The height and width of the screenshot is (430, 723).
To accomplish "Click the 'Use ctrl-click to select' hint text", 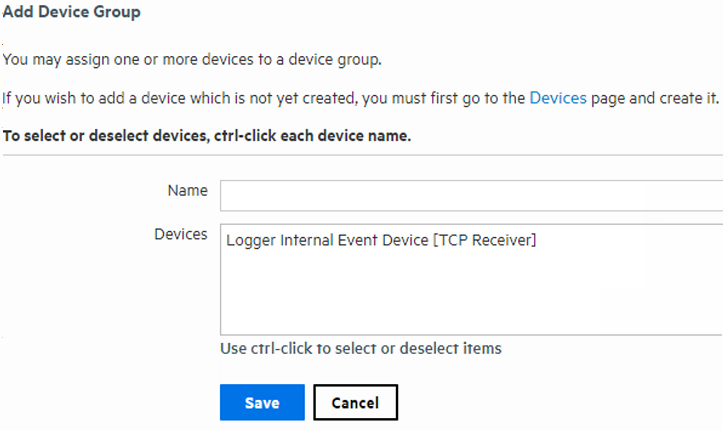I will pyautogui.click(x=361, y=348).
